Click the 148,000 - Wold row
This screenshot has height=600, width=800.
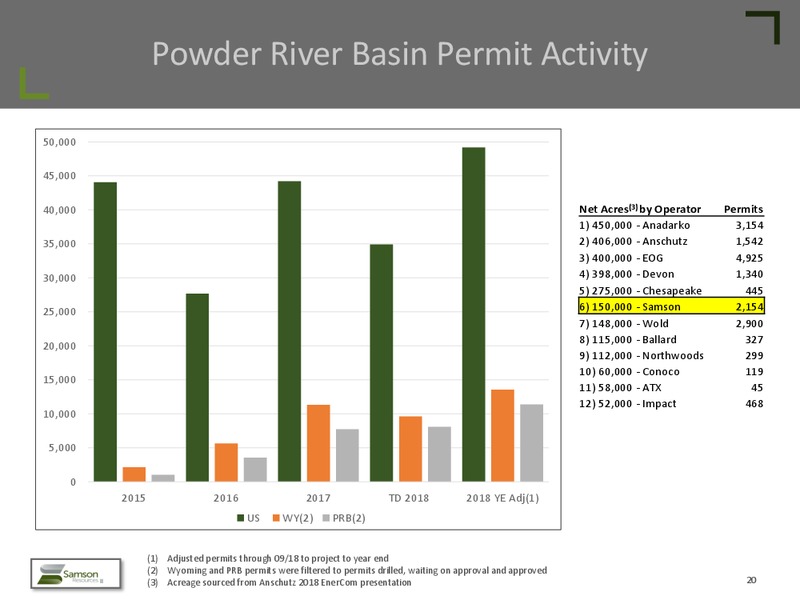(671, 323)
